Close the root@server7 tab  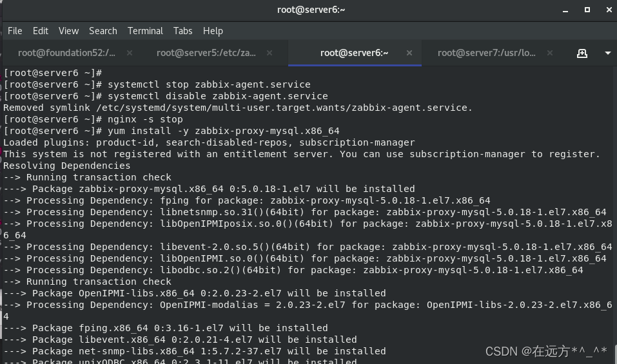pos(550,53)
